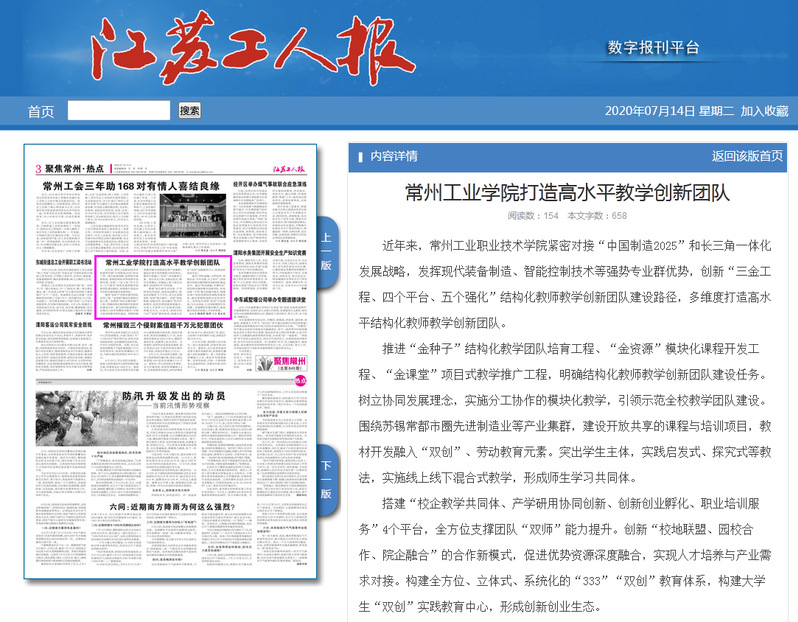Screen dimensions: 798x622
Task: Open the 首页 home link
Action: pyautogui.click(x=41, y=111)
